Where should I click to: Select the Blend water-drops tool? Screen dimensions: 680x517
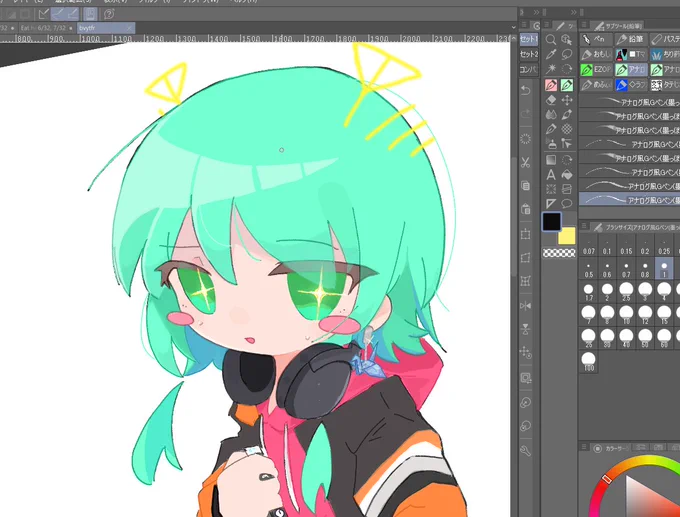tap(551, 115)
